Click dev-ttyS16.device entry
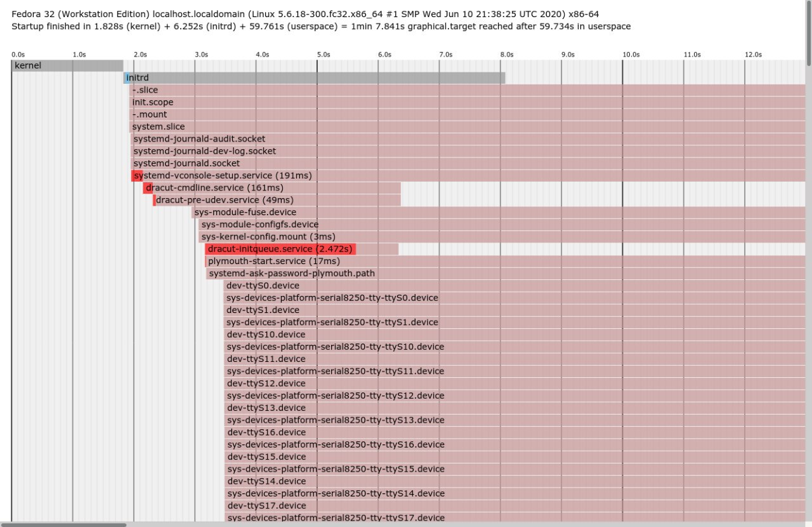The width and height of the screenshot is (812, 527). click(x=514, y=432)
